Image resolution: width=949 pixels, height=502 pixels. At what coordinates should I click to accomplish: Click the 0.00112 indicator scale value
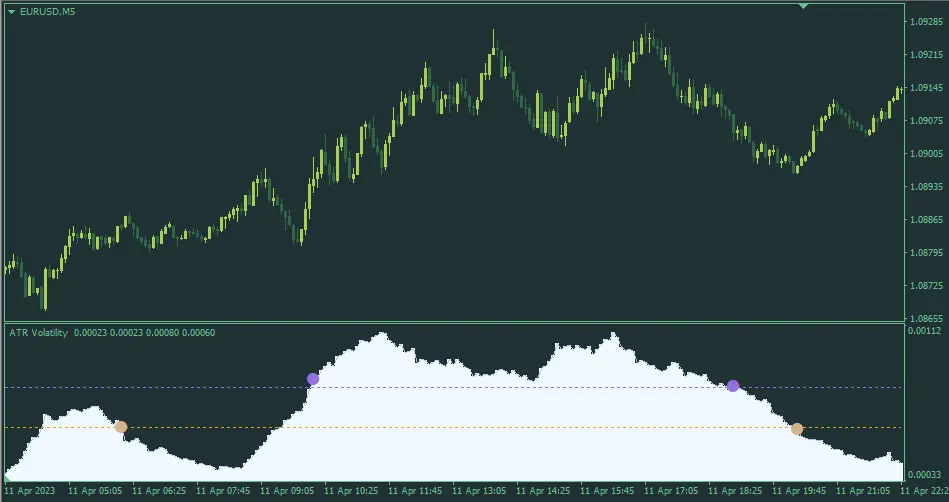click(926, 329)
